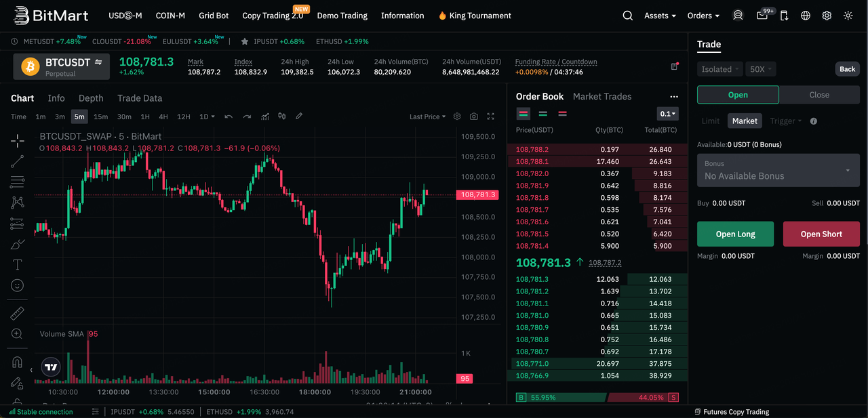Open the mail notifications icon
Image resolution: width=868 pixels, height=418 pixels.
(762, 16)
